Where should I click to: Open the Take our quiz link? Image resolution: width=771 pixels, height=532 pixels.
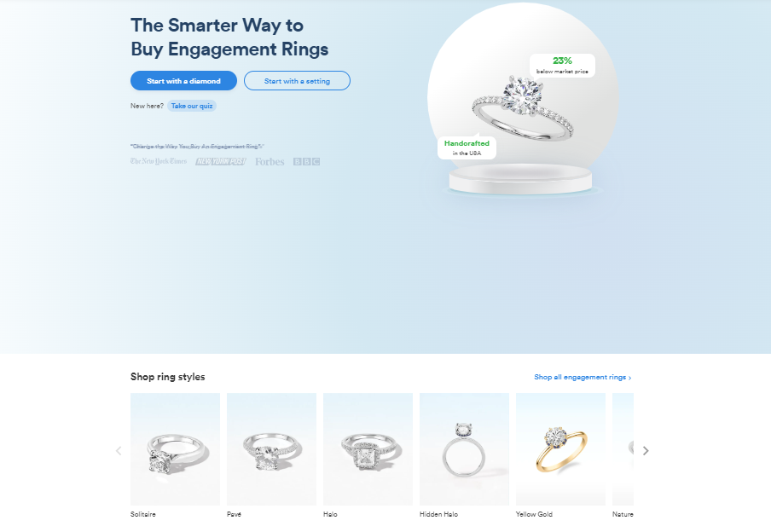click(x=192, y=106)
